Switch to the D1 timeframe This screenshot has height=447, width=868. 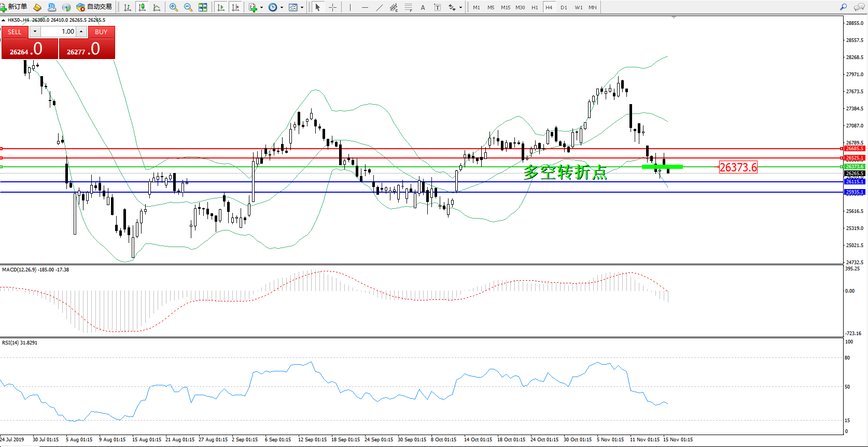click(564, 7)
